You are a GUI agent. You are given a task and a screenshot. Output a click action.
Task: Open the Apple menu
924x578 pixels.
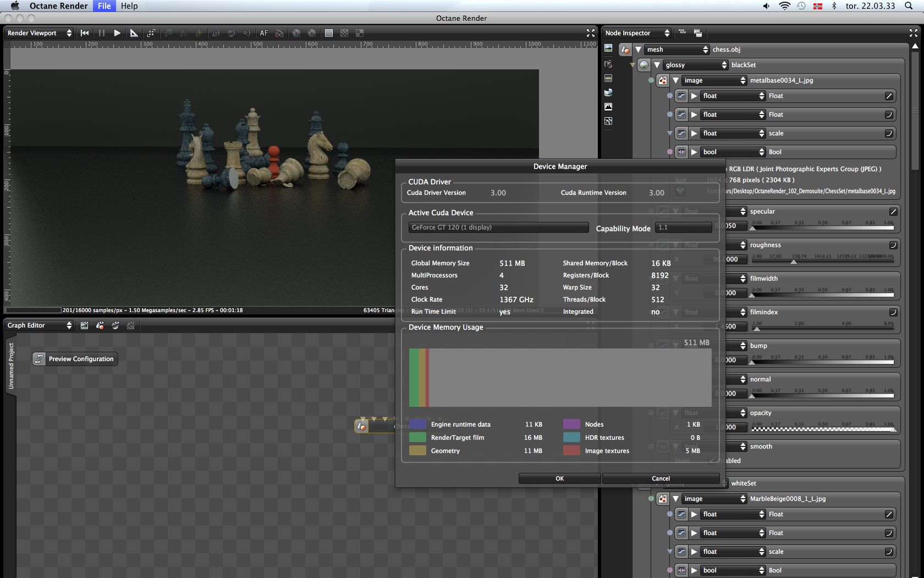15,6
